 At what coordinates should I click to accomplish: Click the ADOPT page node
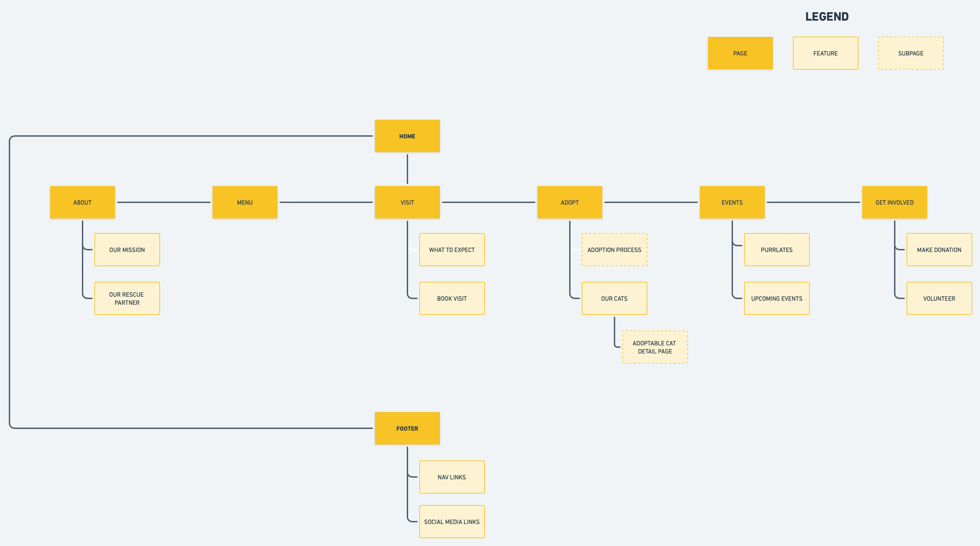(x=570, y=202)
